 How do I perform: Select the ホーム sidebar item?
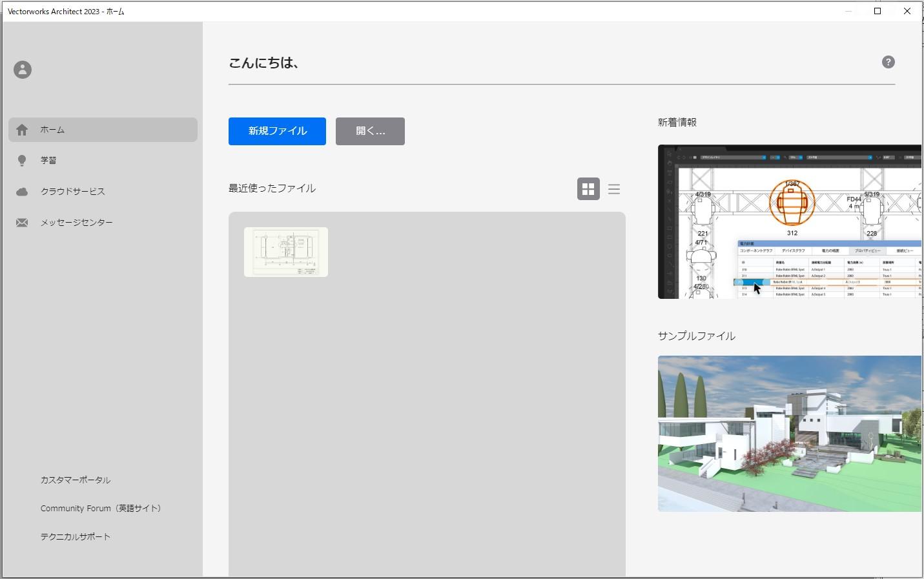coord(52,130)
